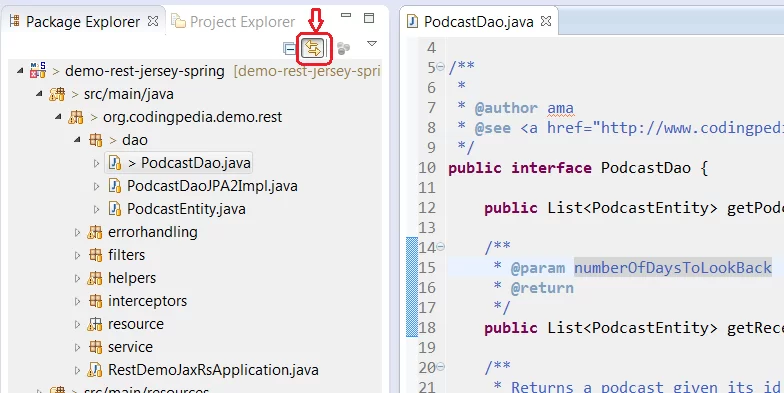
Task: Collapse the dao package
Action: 77,140
